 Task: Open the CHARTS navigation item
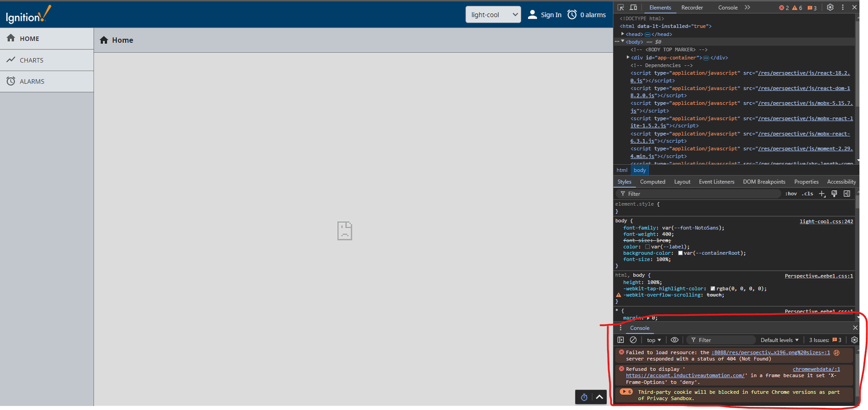coord(47,60)
